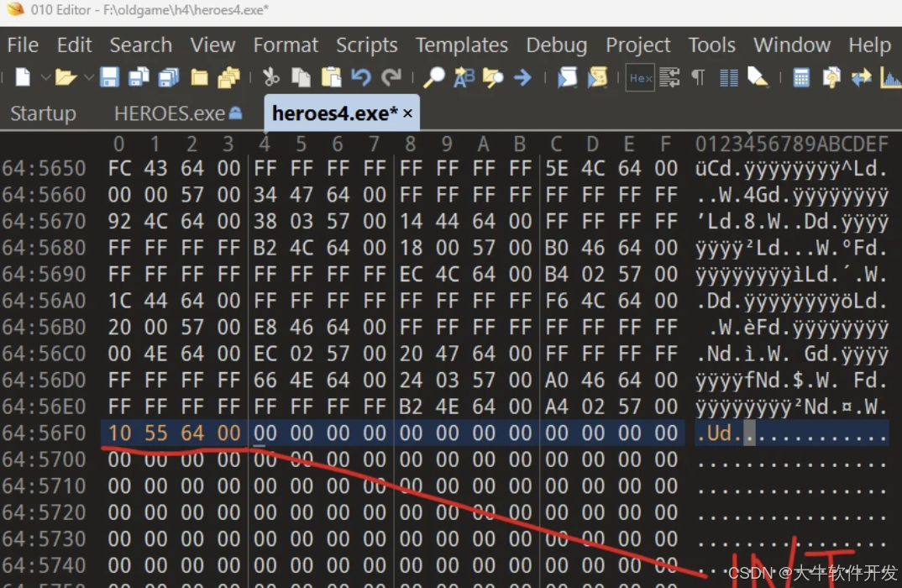This screenshot has height=588, width=902.
Task: Click the Close File folder icon
Action: click(199, 76)
